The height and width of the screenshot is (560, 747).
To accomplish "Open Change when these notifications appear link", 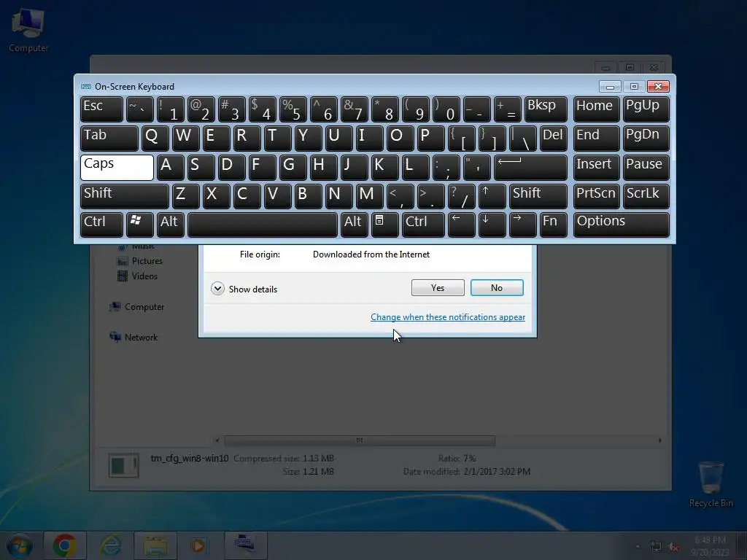I will click(448, 317).
